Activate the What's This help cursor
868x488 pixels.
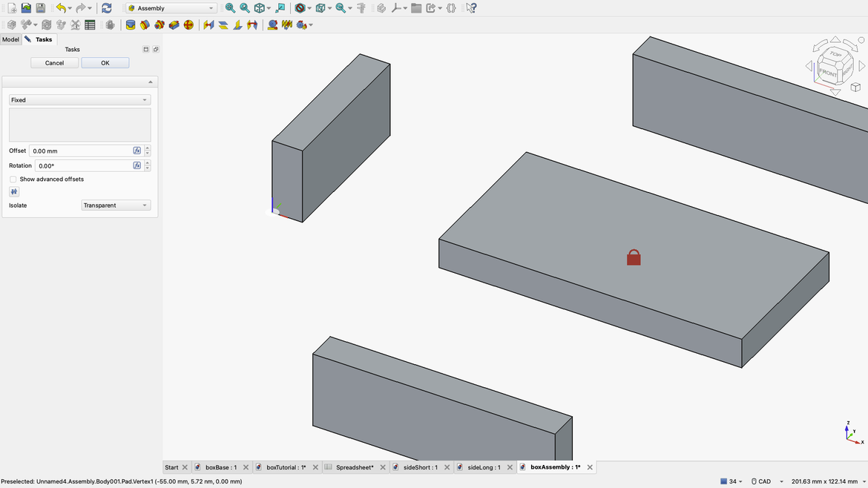click(470, 8)
